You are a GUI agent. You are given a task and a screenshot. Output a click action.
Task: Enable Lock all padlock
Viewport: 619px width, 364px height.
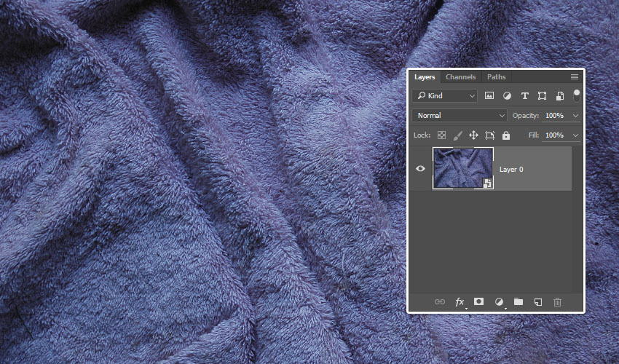(506, 135)
